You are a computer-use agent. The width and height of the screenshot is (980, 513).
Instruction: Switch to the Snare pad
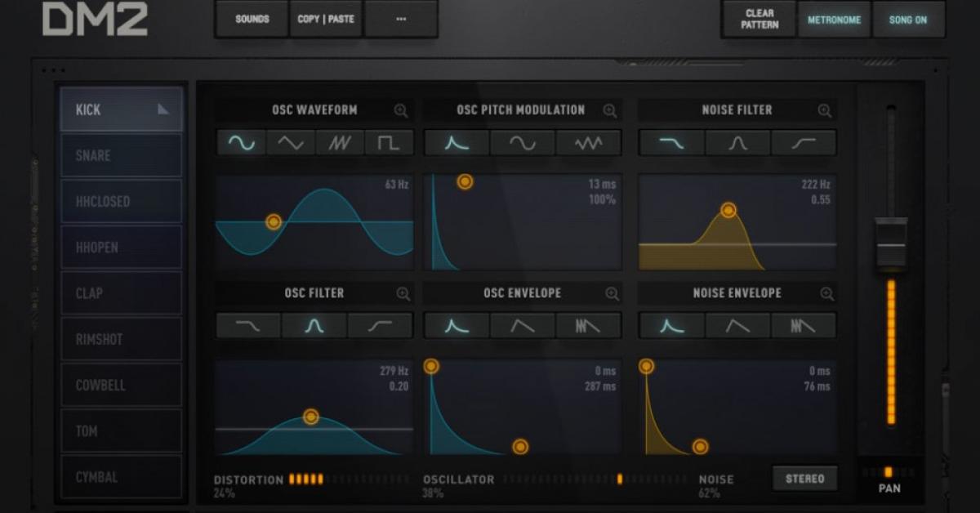pyautogui.click(x=120, y=155)
